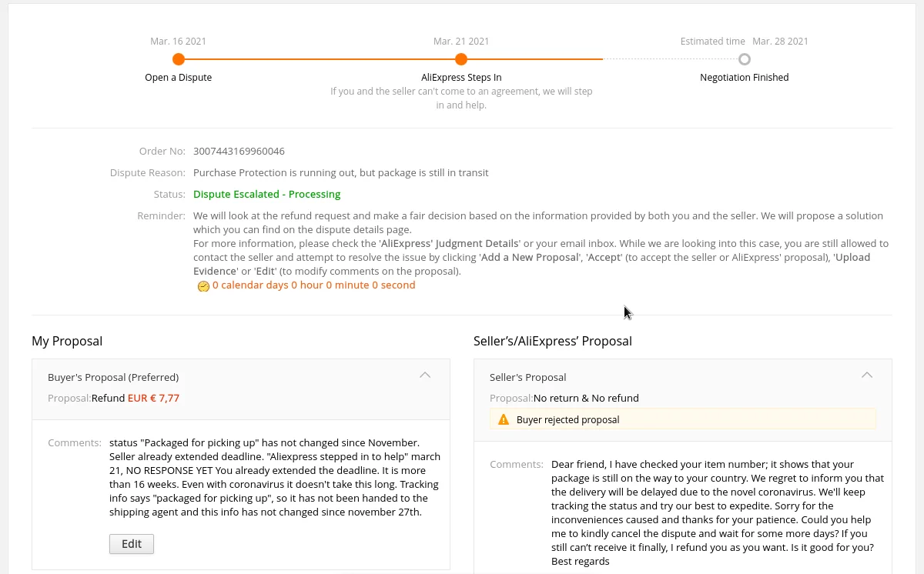Click the refund amount EUR € 7,77
924x574 pixels.
(153, 399)
